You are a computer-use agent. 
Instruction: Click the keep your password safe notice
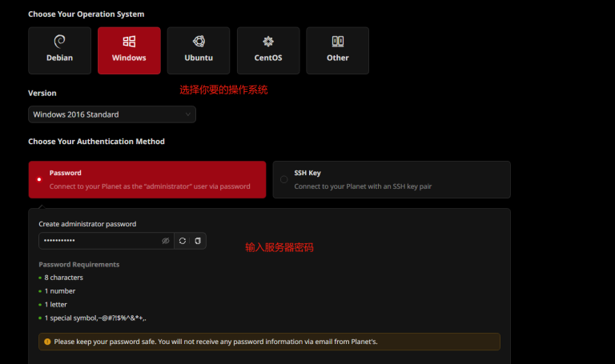[x=215, y=342]
